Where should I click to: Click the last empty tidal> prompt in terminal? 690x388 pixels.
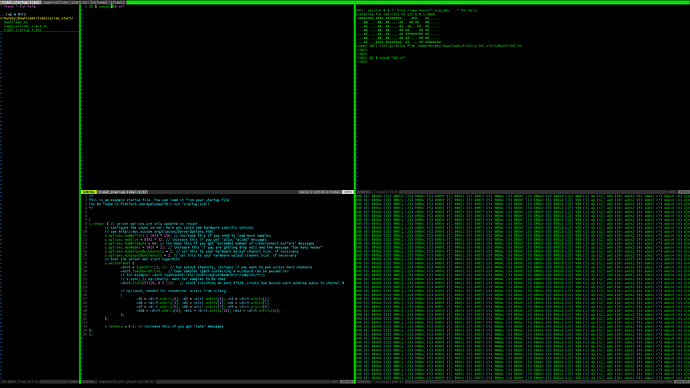362,62
